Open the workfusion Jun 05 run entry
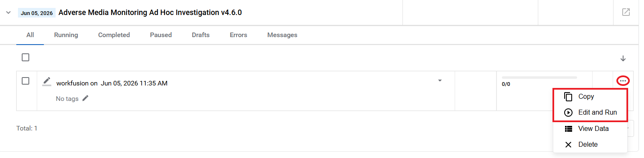Viewport: 644px width, 158px height. (112, 83)
